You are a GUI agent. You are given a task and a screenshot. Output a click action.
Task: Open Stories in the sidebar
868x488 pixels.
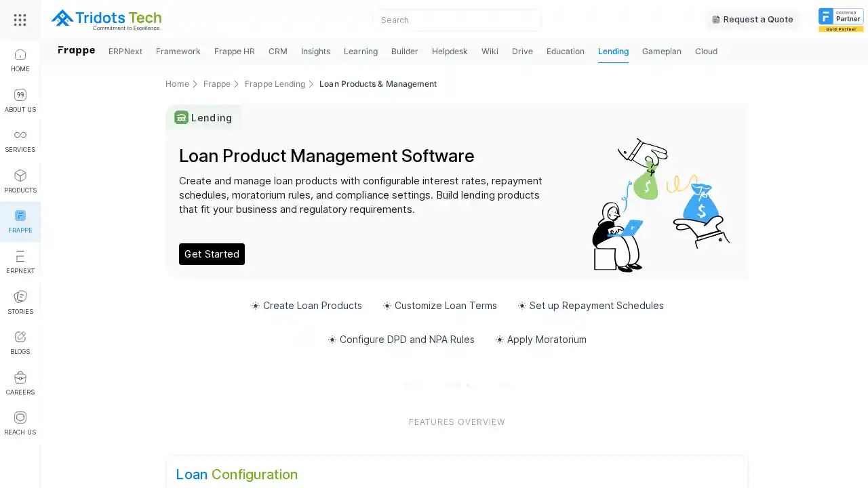(x=20, y=303)
